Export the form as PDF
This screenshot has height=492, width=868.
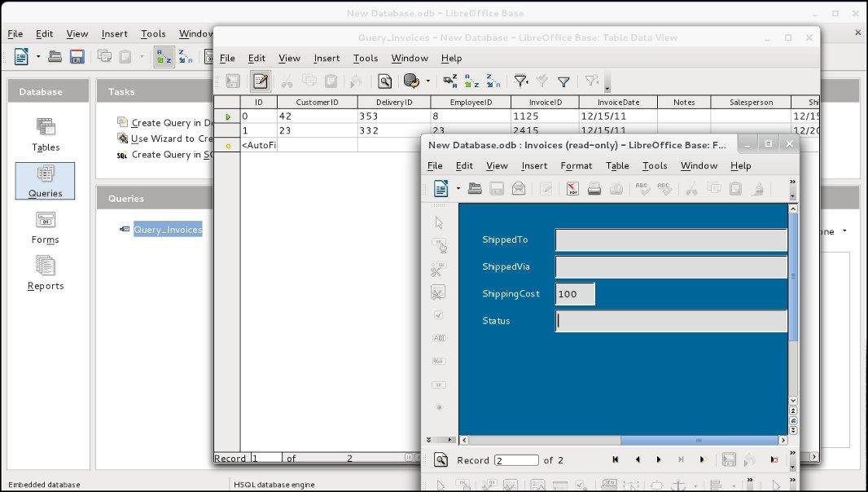[572, 188]
